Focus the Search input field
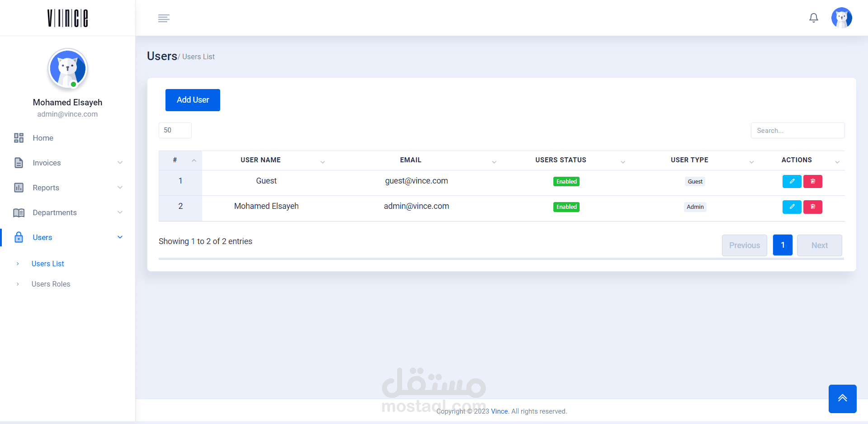 (x=798, y=130)
